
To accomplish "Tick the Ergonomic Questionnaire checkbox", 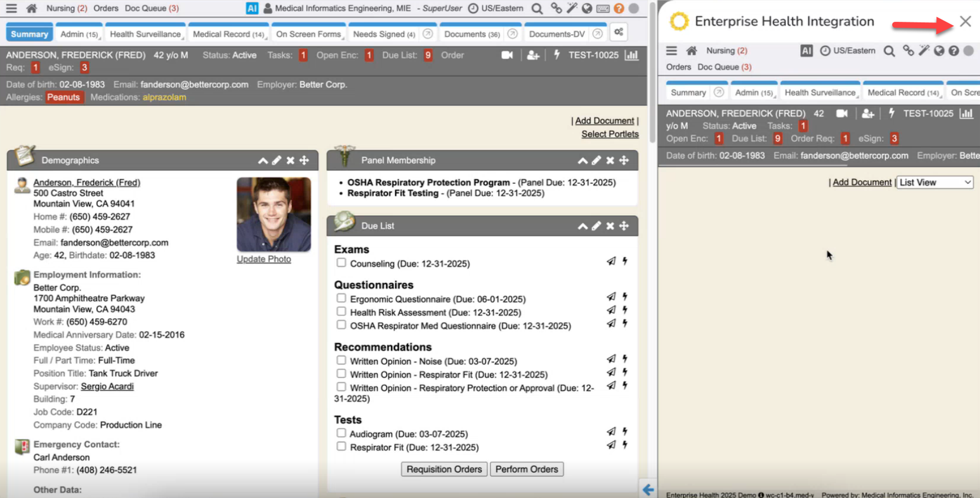I will coord(341,298).
